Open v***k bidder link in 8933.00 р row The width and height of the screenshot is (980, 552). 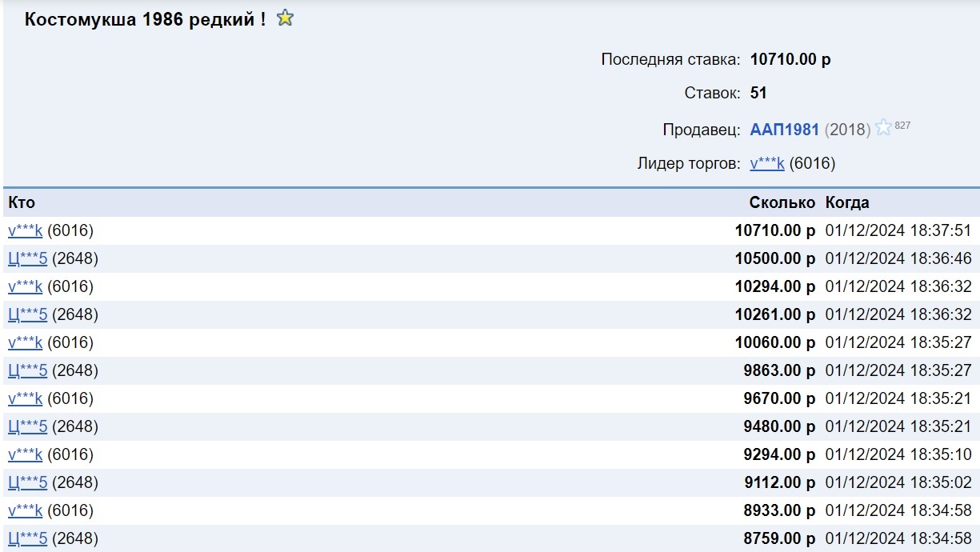tap(25, 511)
